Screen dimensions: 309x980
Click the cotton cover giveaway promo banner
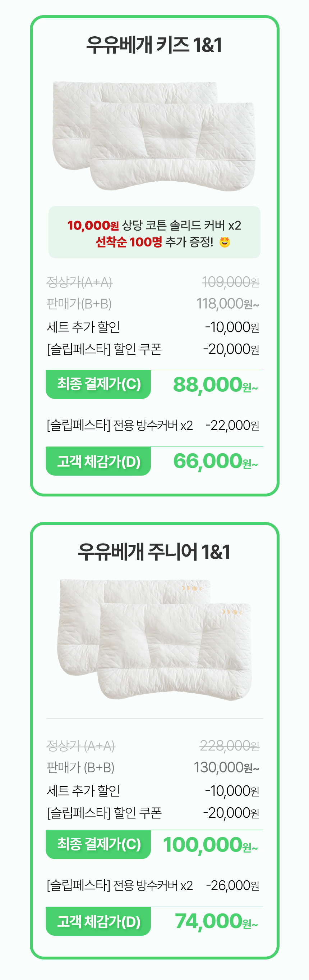coord(154,232)
